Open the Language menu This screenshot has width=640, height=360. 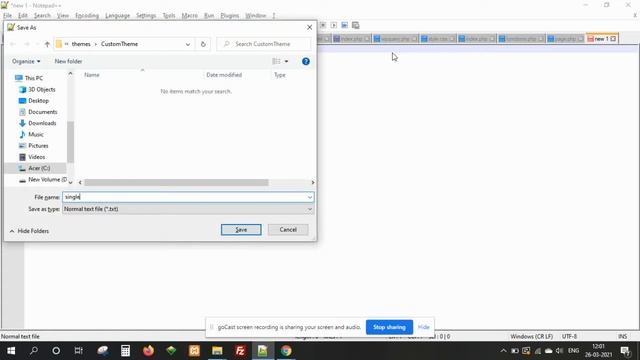pos(118,16)
